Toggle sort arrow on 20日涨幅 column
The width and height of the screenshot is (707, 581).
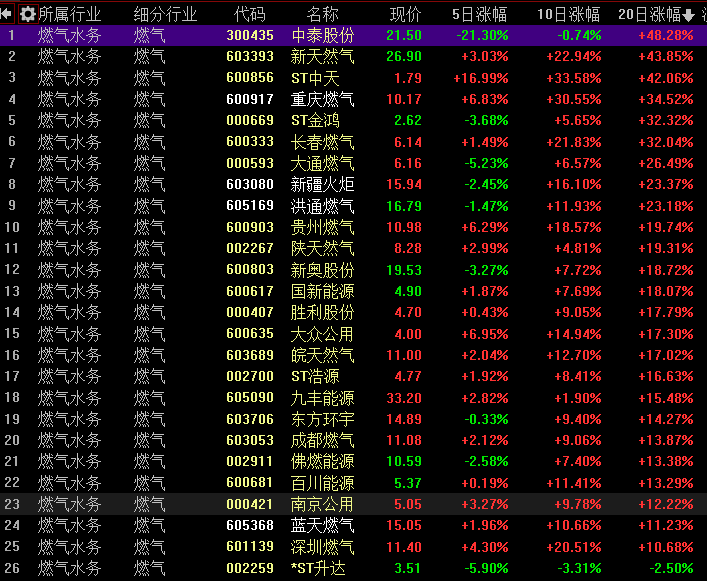pyautogui.click(x=688, y=16)
